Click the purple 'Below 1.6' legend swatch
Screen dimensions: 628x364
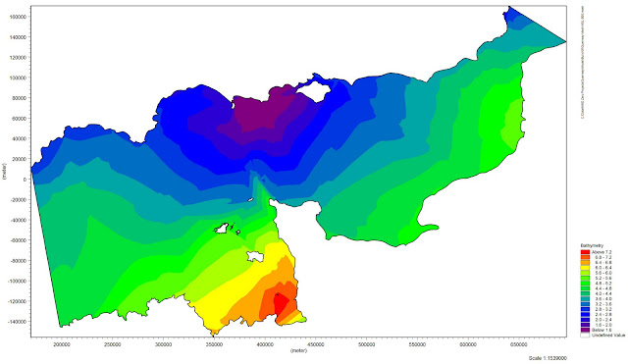585,330
